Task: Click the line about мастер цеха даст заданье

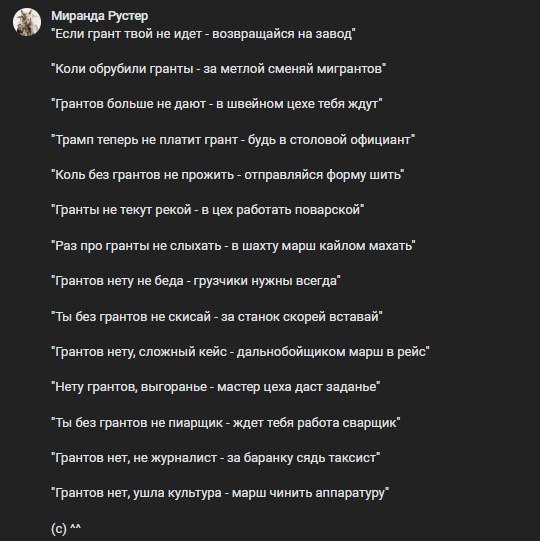Action: tap(216, 387)
